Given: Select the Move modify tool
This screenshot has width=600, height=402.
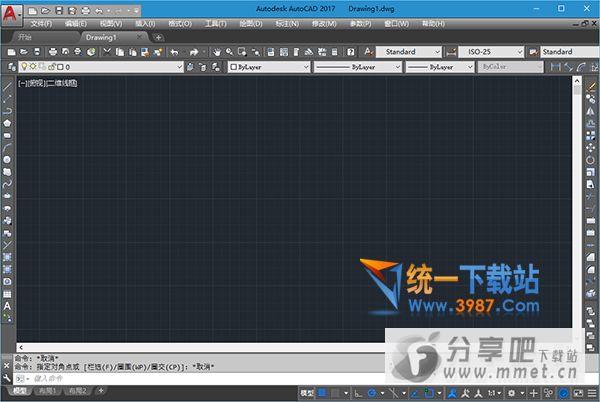Looking at the screenshot, I should (x=591, y=148).
